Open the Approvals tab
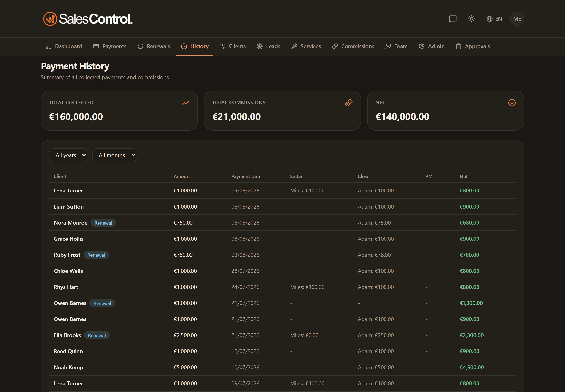 [473, 46]
